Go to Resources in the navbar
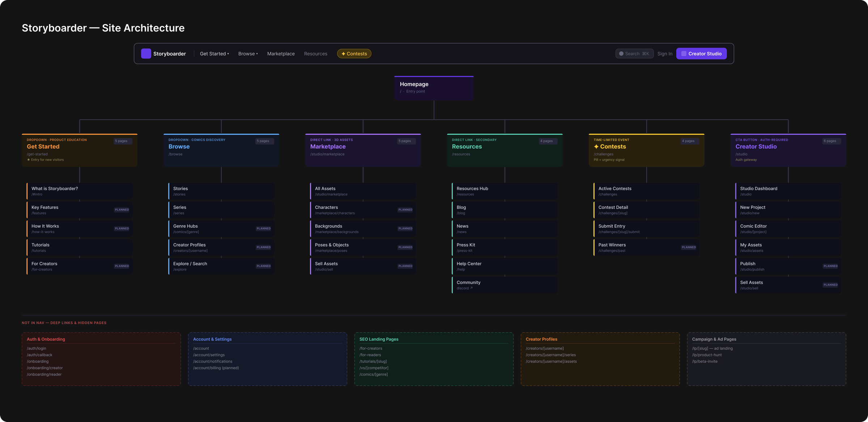This screenshot has width=868, height=422. [x=315, y=53]
